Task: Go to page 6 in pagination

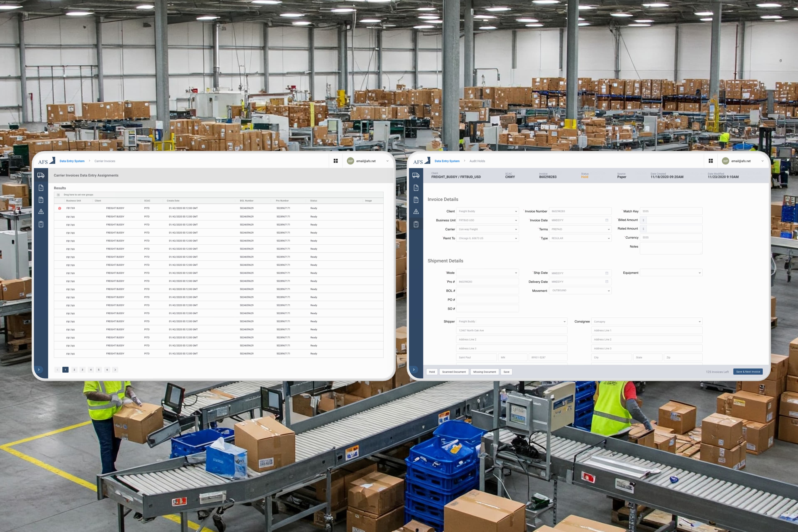Action: [x=107, y=370]
